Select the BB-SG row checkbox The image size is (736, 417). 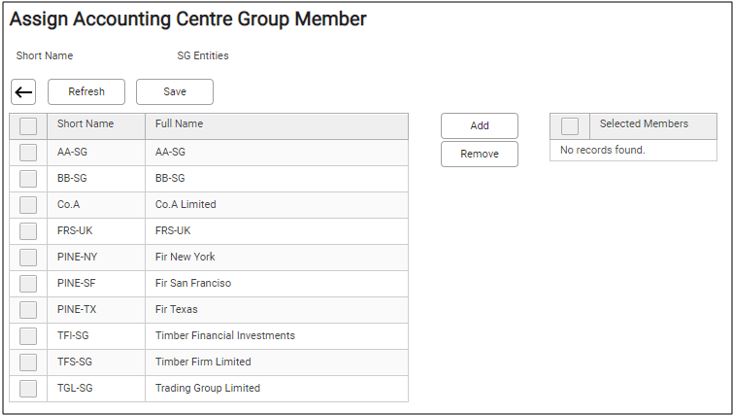(28, 179)
